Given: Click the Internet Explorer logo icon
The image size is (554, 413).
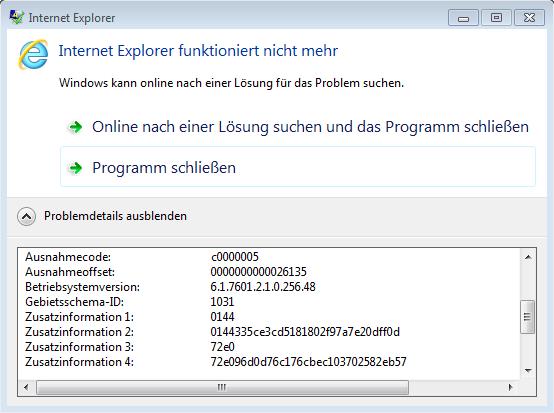Looking at the screenshot, I should (x=34, y=54).
